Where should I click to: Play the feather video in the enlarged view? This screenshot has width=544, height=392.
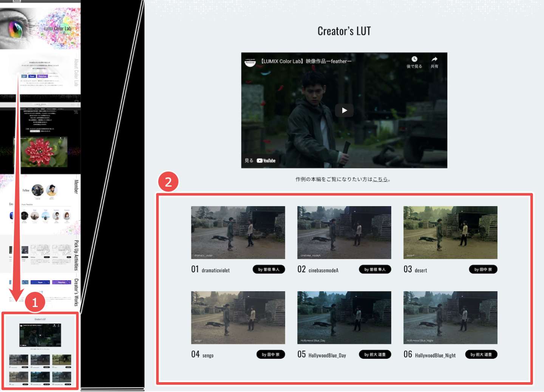(x=344, y=110)
